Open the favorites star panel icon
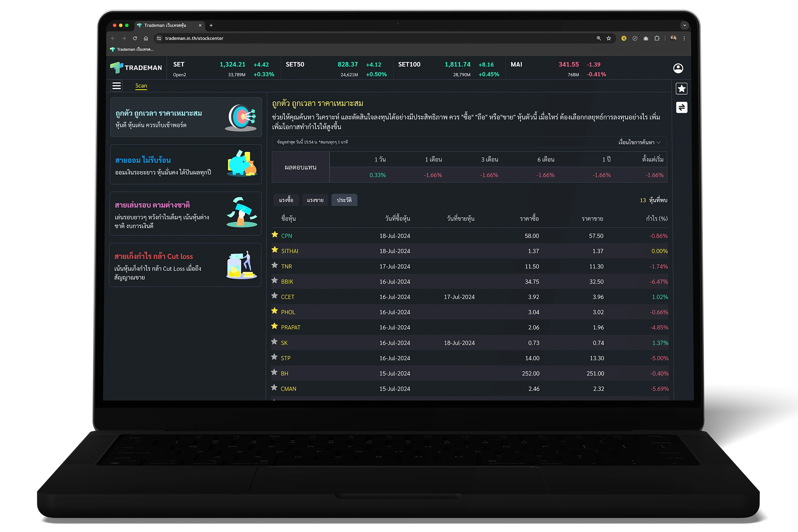The height and width of the screenshot is (532, 798). click(x=681, y=89)
